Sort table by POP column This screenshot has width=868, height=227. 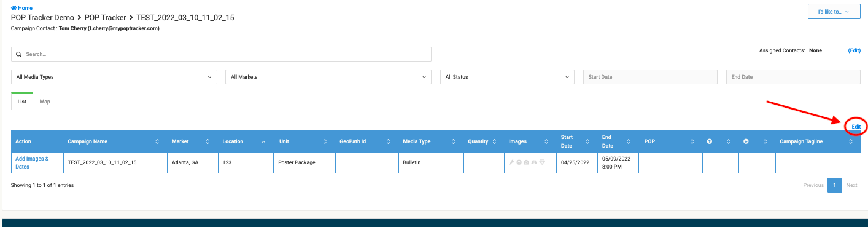click(x=670, y=141)
